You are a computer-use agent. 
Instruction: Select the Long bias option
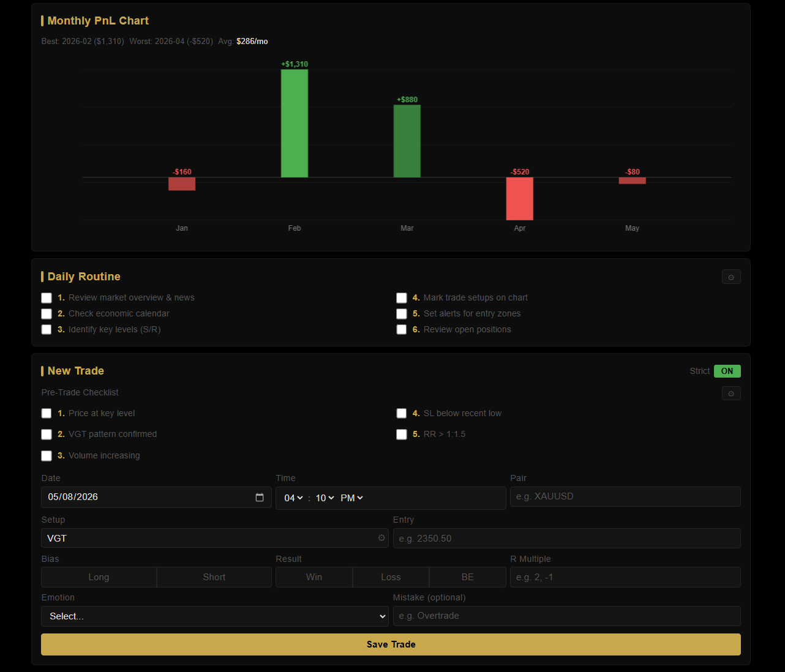click(x=99, y=577)
